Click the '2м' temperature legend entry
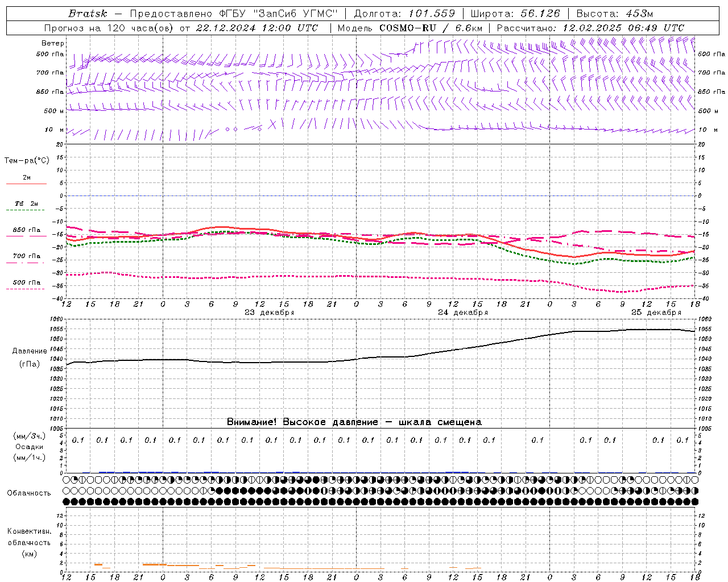Image resolution: width=728 pixels, height=582 pixels. (27, 177)
